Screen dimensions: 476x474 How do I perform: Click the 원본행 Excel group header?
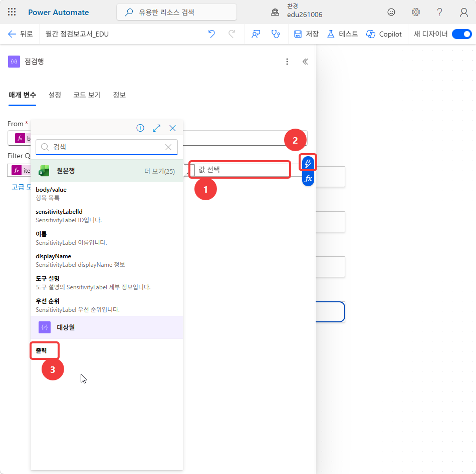107,171
